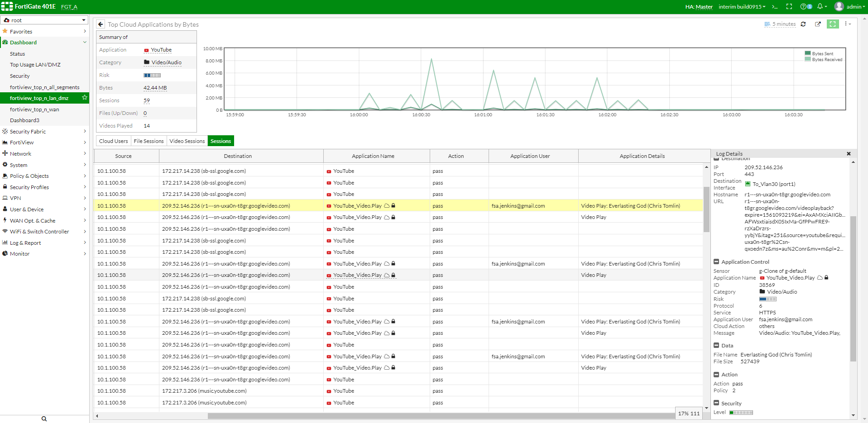This screenshot has height=423, width=868.
Task: Open the admin user dropdown
Action: (x=850, y=7)
